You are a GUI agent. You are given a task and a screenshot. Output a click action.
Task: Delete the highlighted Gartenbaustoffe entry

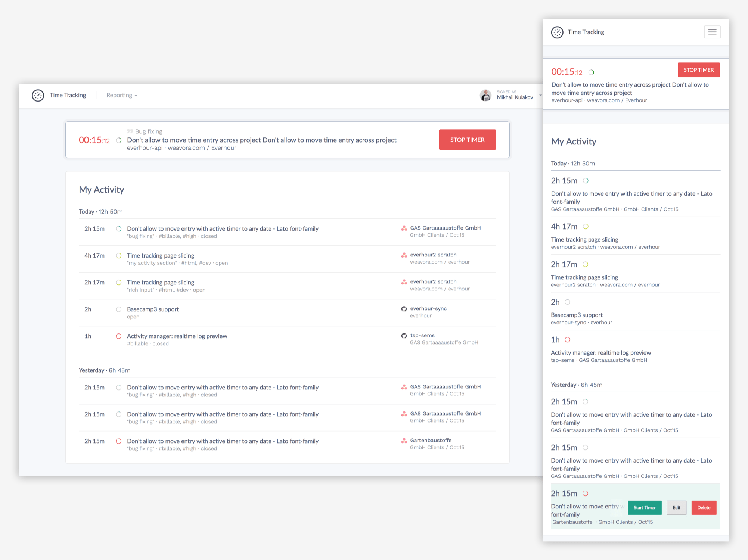[x=704, y=508]
